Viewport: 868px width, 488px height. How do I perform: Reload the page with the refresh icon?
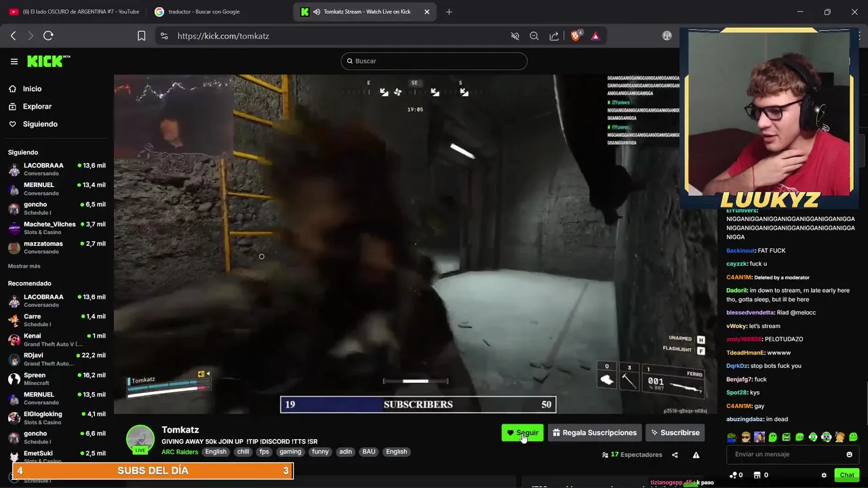pyautogui.click(x=48, y=36)
